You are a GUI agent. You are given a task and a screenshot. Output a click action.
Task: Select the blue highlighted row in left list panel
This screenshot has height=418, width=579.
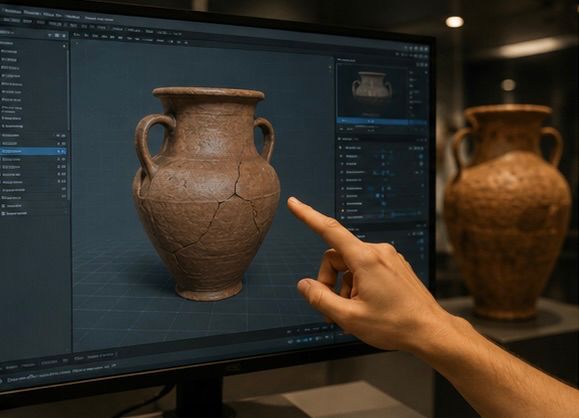(33, 151)
